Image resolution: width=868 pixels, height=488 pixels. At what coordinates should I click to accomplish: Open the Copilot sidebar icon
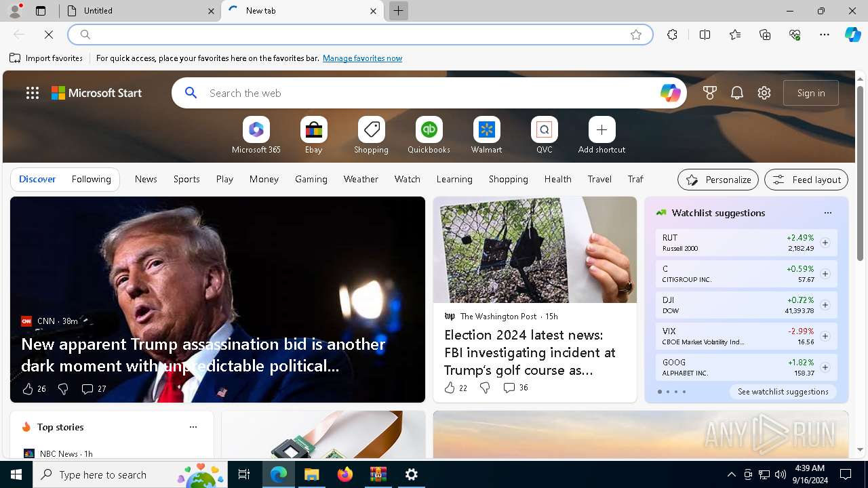852,35
